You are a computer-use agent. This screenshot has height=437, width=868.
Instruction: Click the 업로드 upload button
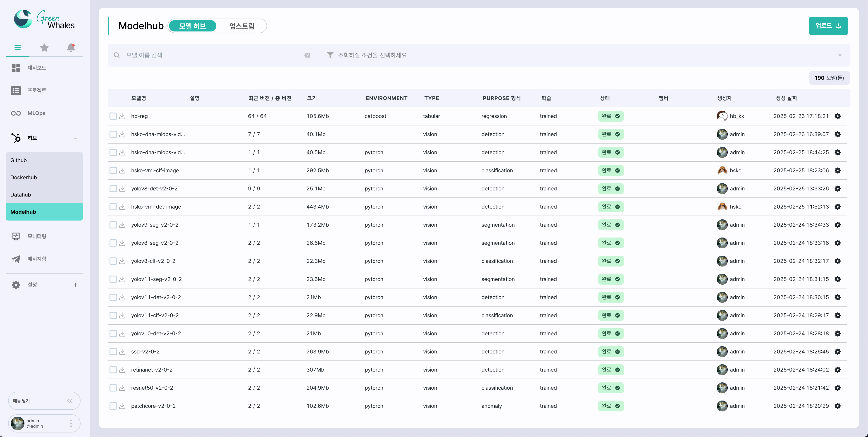tap(828, 26)
